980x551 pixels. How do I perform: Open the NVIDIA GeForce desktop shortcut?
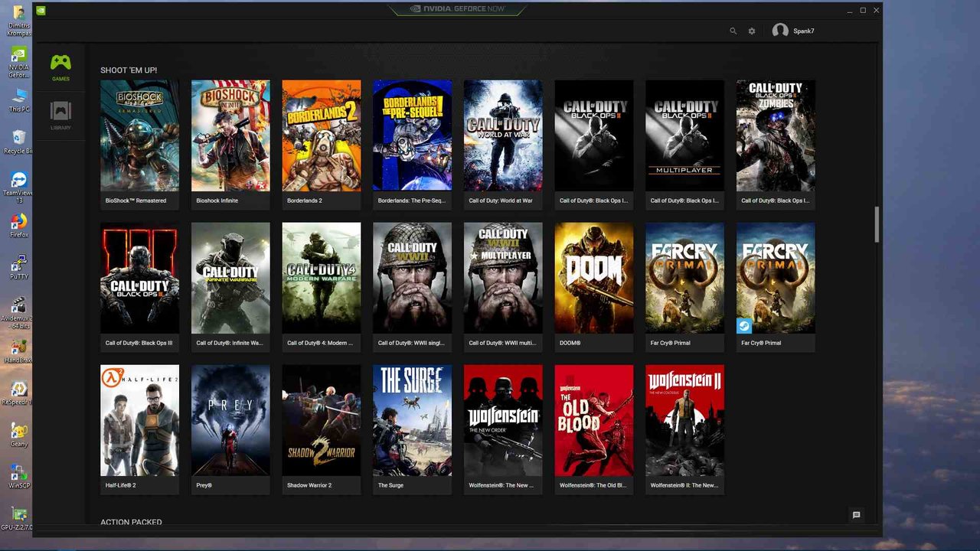19,63
